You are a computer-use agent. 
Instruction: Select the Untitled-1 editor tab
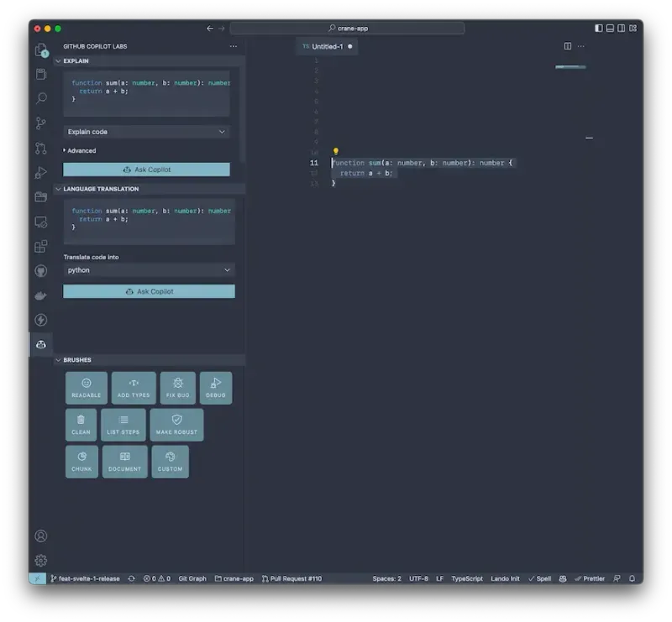tap(327, 46)
